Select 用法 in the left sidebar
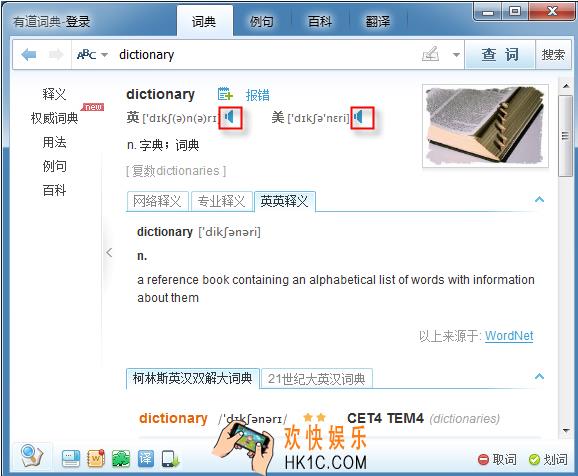Viewport: 578px width, 476px height. tap(54, 142)
